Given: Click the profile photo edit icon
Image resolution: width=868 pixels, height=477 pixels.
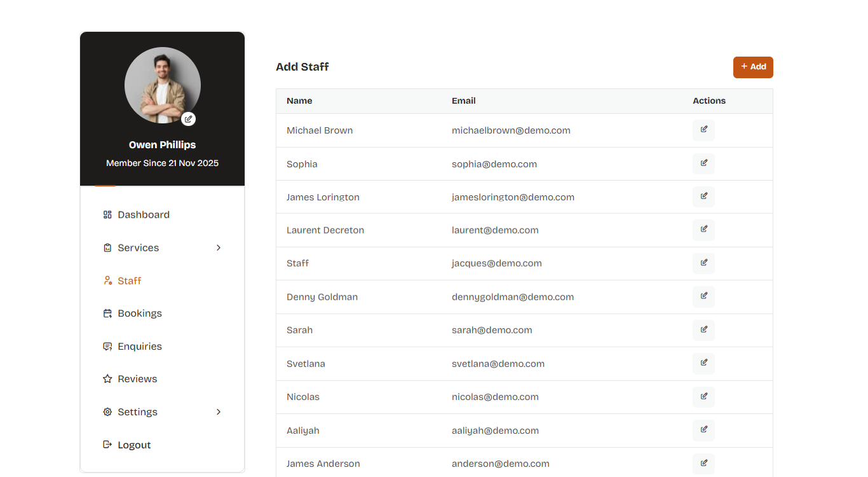Looking at the screenshot, I should coord(188,119).
